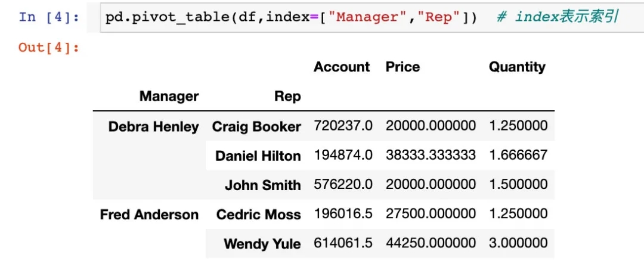Click the Craig Booker row label

coord(256,126)
